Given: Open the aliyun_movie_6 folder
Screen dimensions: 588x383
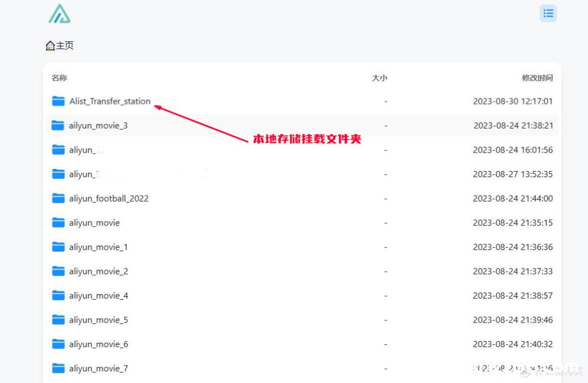Looking at the screenshot, I should click(98, 344).
